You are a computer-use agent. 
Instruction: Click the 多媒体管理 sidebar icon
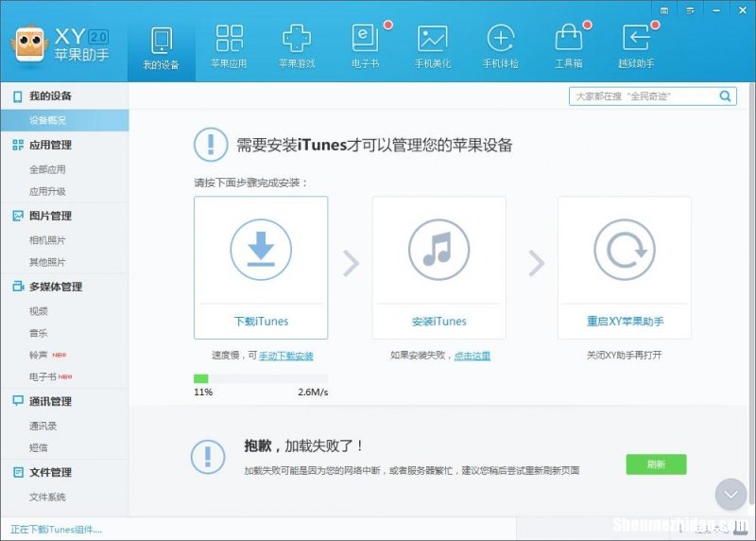coord(18,287)
